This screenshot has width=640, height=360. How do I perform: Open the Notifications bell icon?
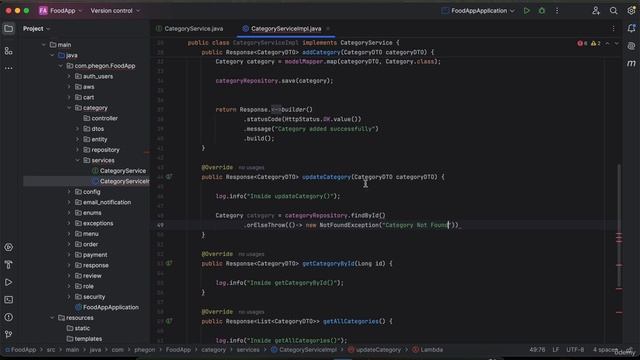[x=631, y=29]
